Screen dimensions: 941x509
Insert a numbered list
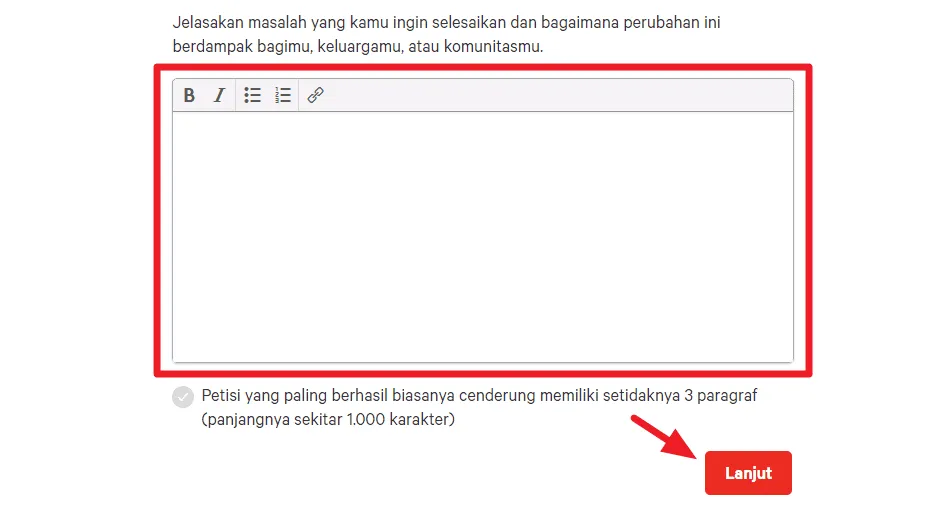point(283,95)
